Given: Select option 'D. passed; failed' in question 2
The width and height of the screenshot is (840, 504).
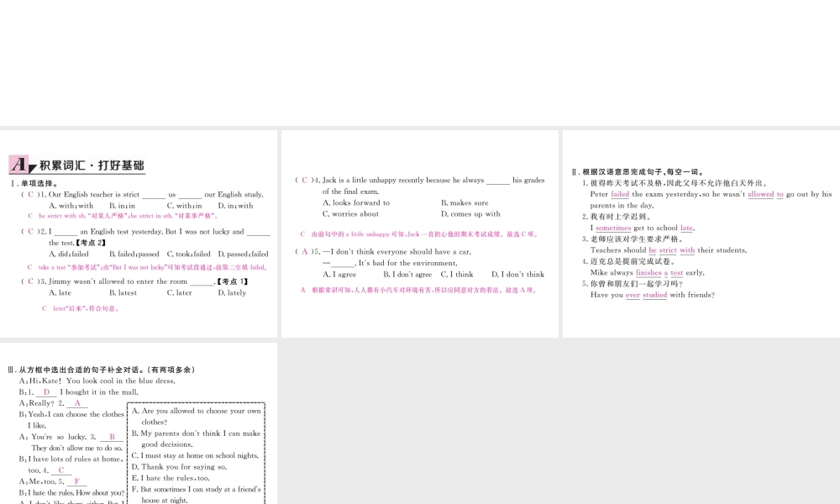Looking at the screenshot, I should coord(243,254).
